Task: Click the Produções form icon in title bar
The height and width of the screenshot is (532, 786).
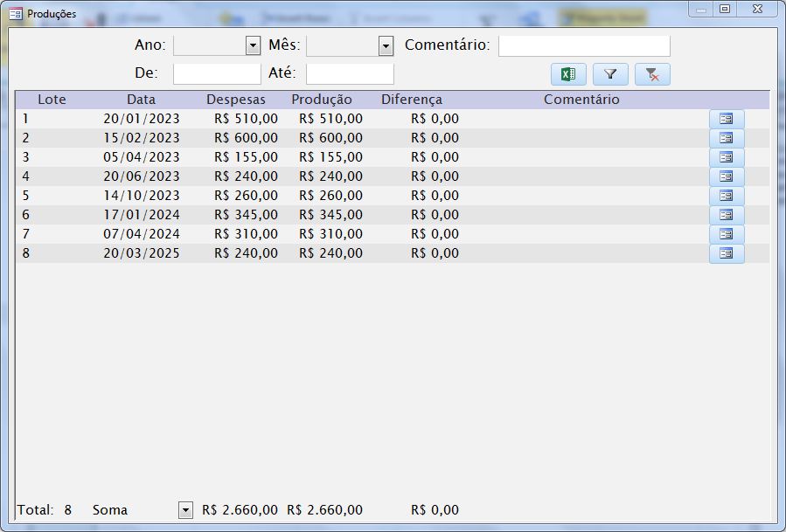Action: pos(15,14)
